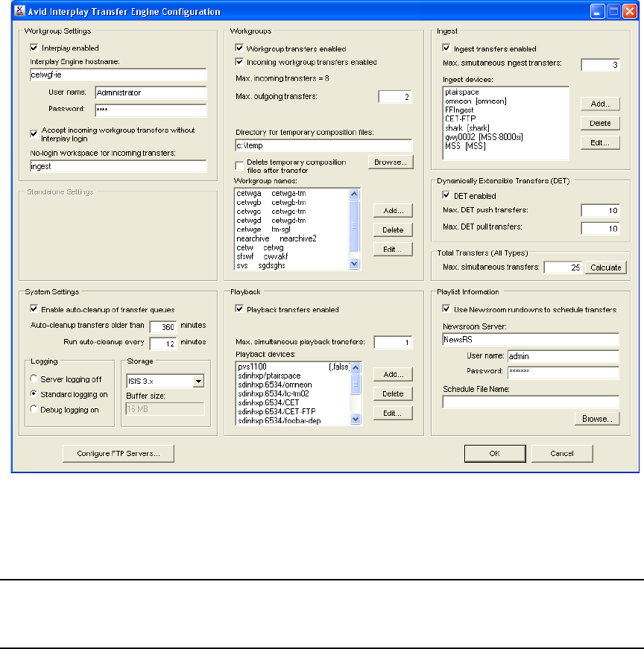Select Debug logging on option
Image resolution: width=644 pixels, height=649 pixels.
pos(34,409)
